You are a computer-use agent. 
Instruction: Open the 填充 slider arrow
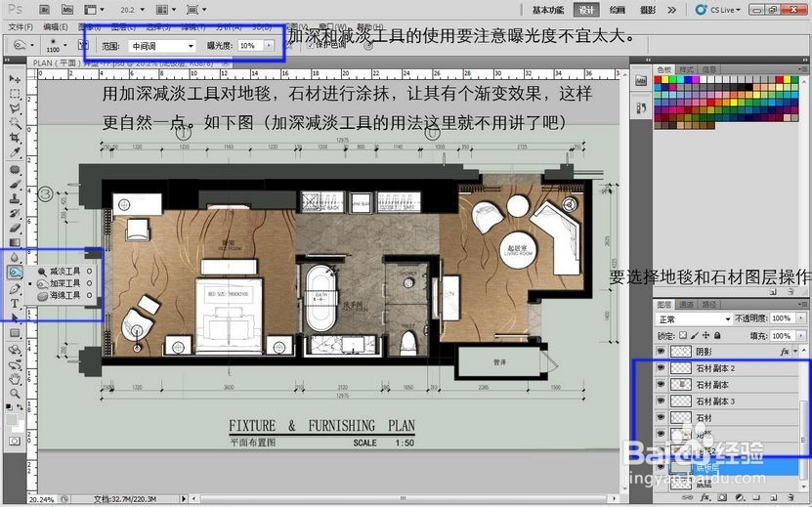(x=801, y=336)
